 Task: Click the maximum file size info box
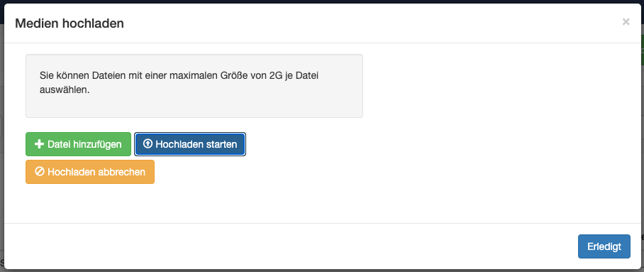194,86
